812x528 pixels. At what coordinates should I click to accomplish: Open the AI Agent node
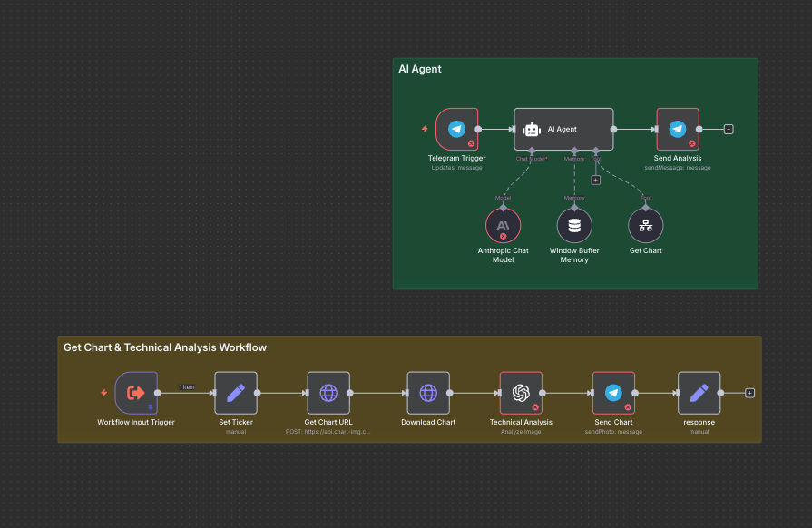(x=563, y=130)
